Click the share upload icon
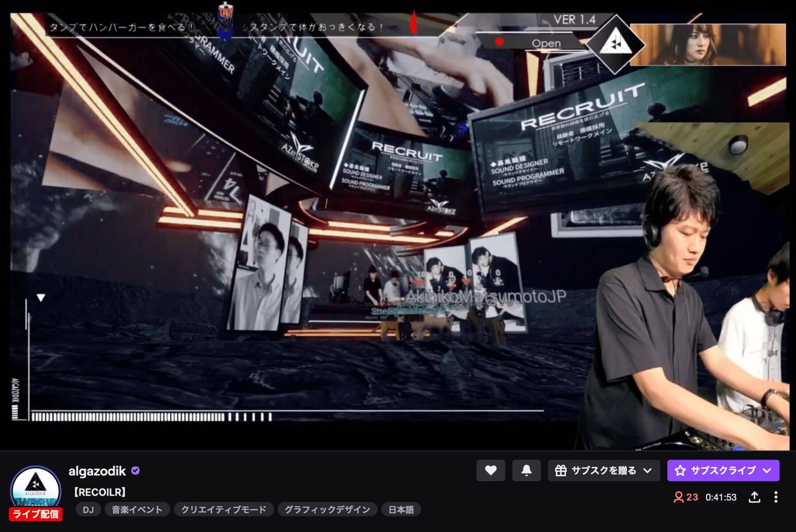796x532 pixels. tap(754, 497)
